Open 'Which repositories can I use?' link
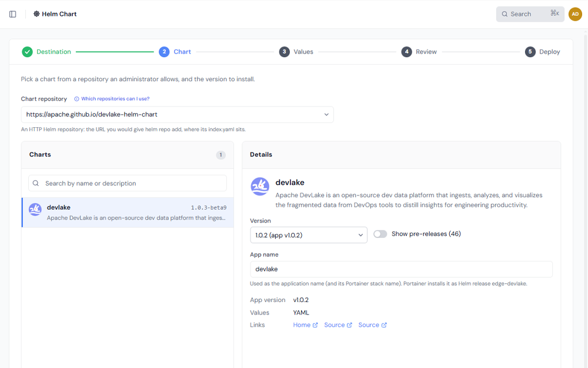The image size is (588, 368). 115,99
